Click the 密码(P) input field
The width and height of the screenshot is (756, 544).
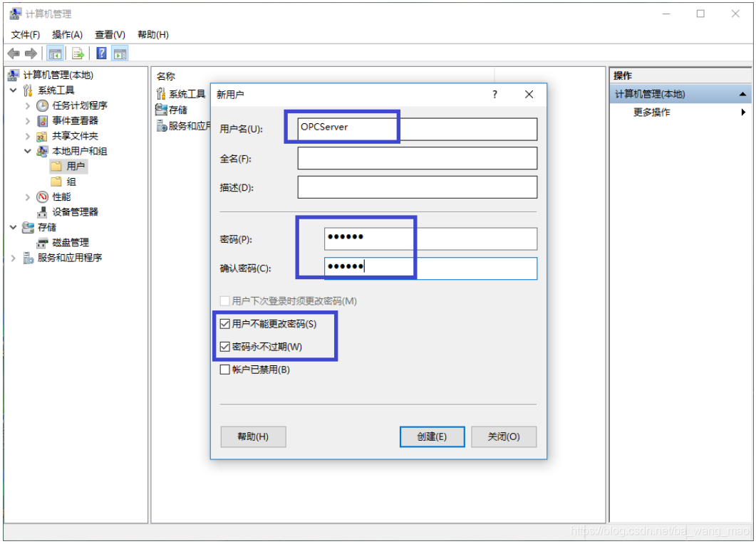[430, 239]
